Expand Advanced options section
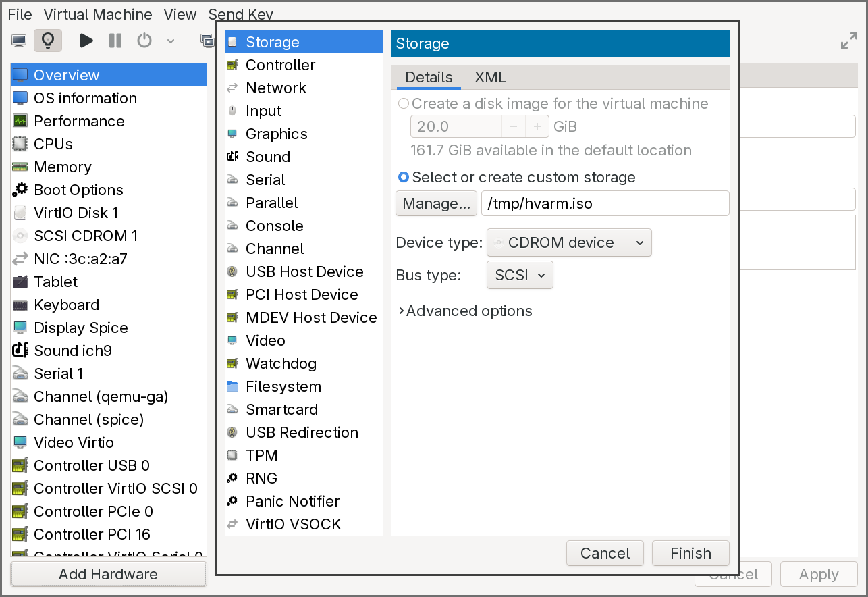Image resolution: width=868 pixels, height=597 pixels. pyautogui.click(x=466, y=311)
